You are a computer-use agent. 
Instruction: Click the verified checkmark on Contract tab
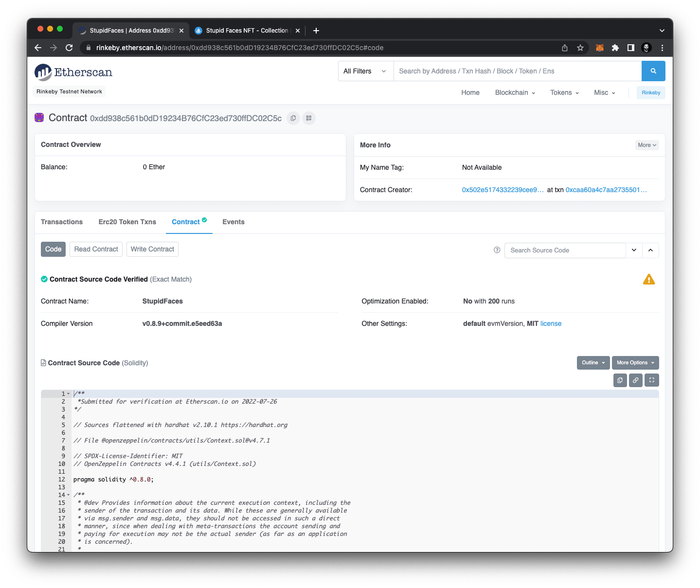click(x=204, y=220)
